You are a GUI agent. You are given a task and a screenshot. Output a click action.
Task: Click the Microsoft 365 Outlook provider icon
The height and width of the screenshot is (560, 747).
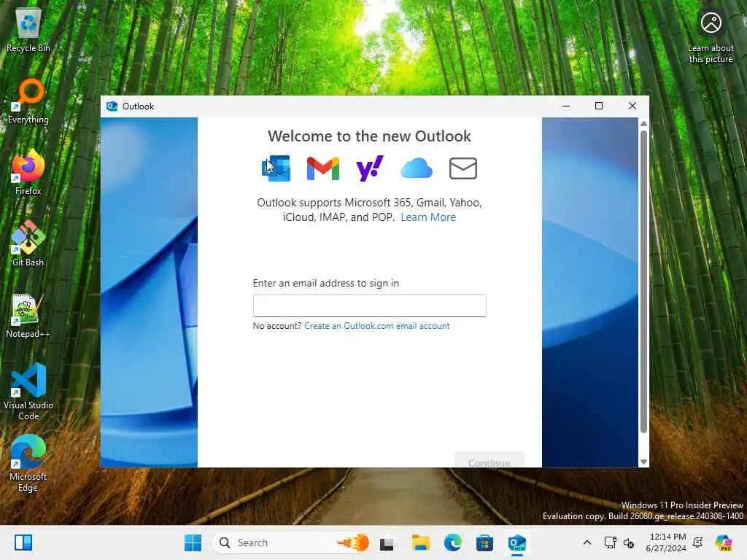276,168
